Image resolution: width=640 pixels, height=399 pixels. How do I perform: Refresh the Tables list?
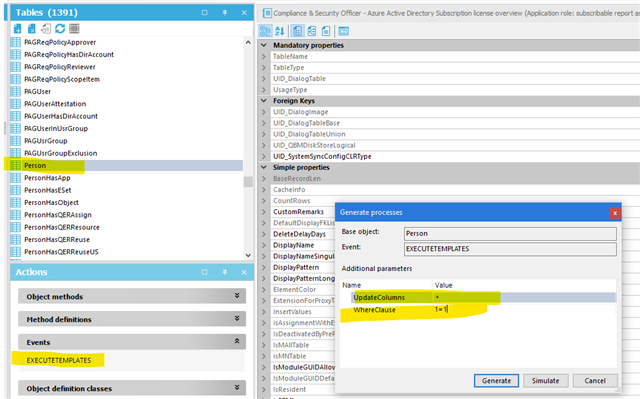tap(60, 29)
